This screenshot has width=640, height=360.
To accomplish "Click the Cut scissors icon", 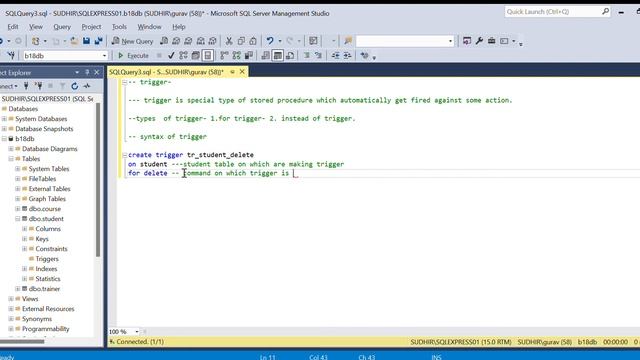I will 229,41.
